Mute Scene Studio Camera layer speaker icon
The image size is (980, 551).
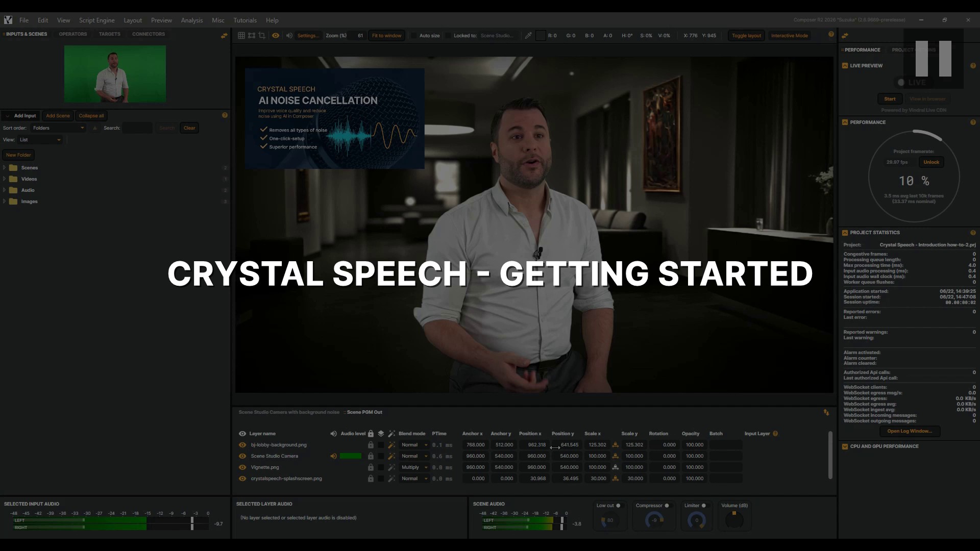[x=333, y=456]
